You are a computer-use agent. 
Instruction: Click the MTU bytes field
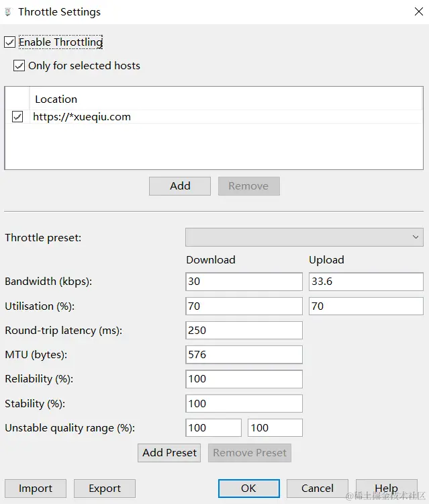[x=244, y=355]
